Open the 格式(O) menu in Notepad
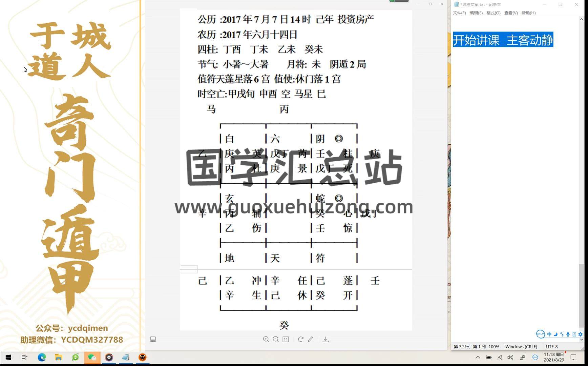The image size is (588, 366). click(x=493, y=13)
